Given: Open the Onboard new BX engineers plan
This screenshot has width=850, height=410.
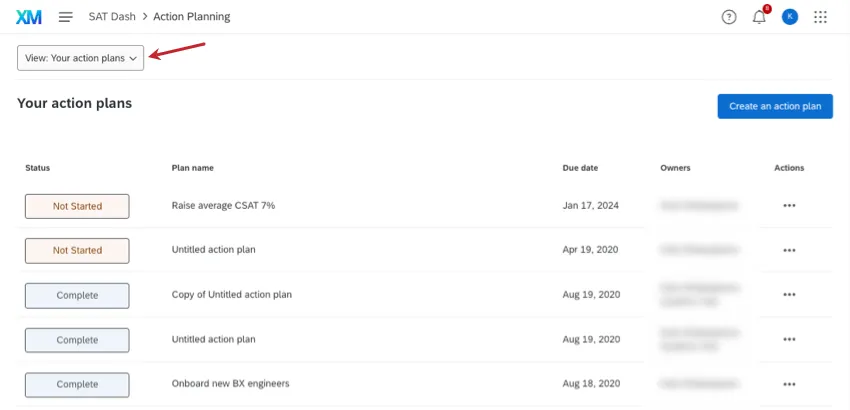Looking at the screenshot, I should pyautogui.click(x=231, y=385).
